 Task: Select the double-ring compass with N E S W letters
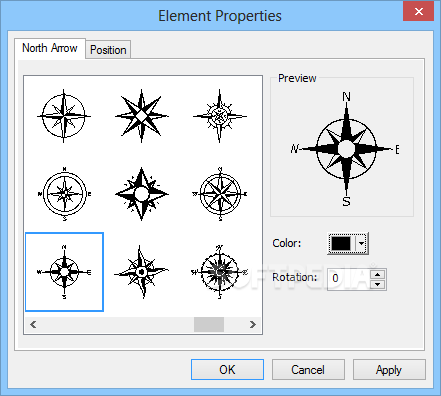pos(64,194)
